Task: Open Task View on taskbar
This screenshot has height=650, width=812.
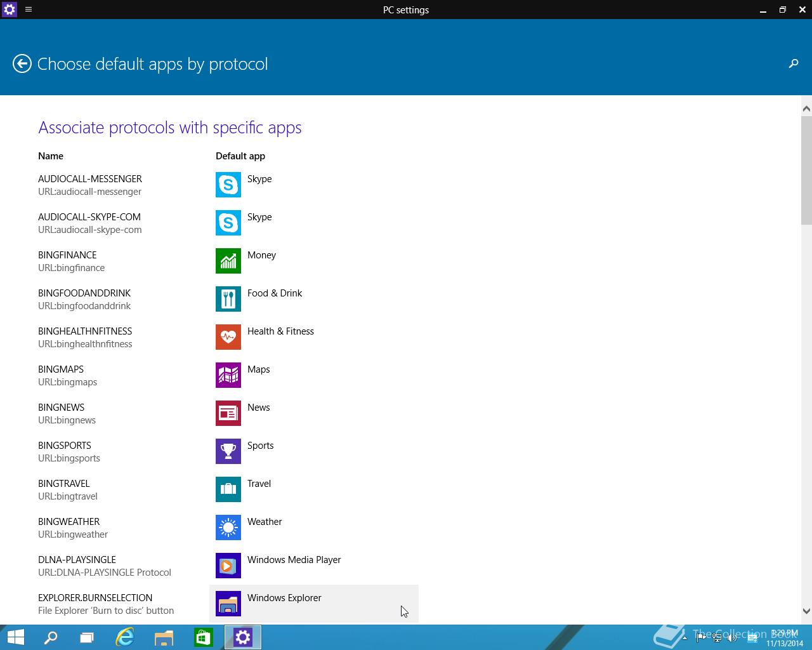Action: [87, 637]
